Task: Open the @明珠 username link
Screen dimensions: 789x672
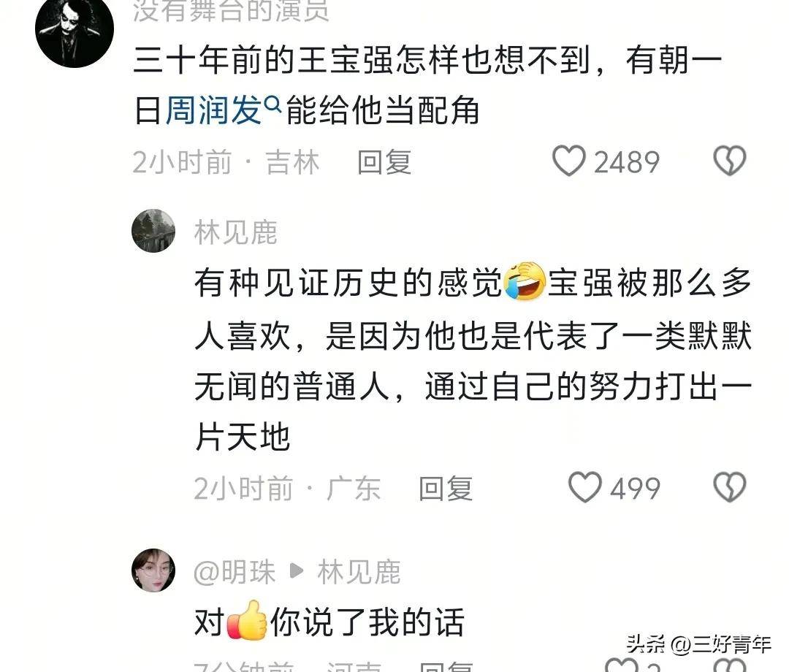Action: [235, 572]
